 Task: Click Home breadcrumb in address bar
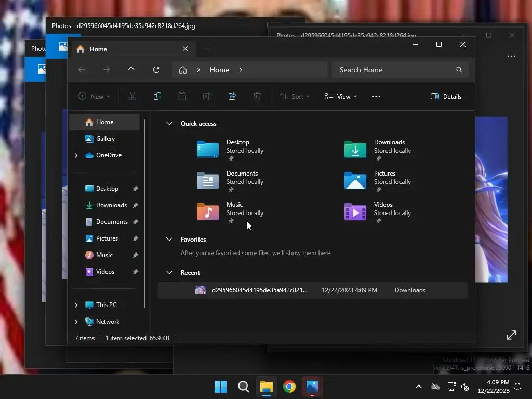[220, 70]
